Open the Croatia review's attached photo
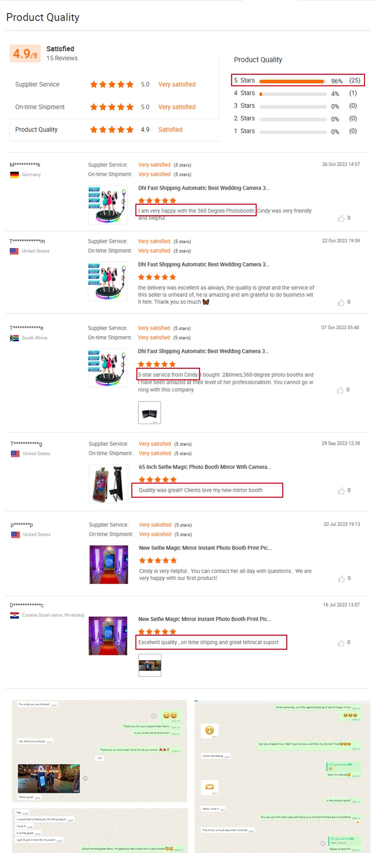376x868 pixels. point(150,665)
